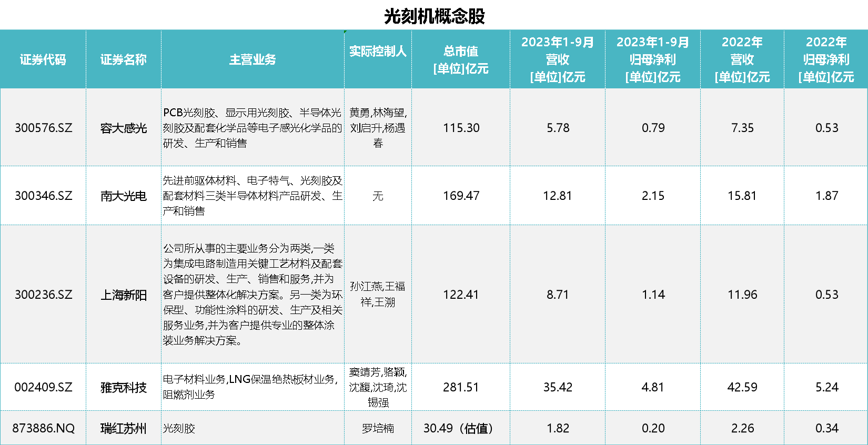868x445 pixels.
Task: Click market cap cell 30.49（估值）
Action: pyautogui.click(x=461, y=428)
